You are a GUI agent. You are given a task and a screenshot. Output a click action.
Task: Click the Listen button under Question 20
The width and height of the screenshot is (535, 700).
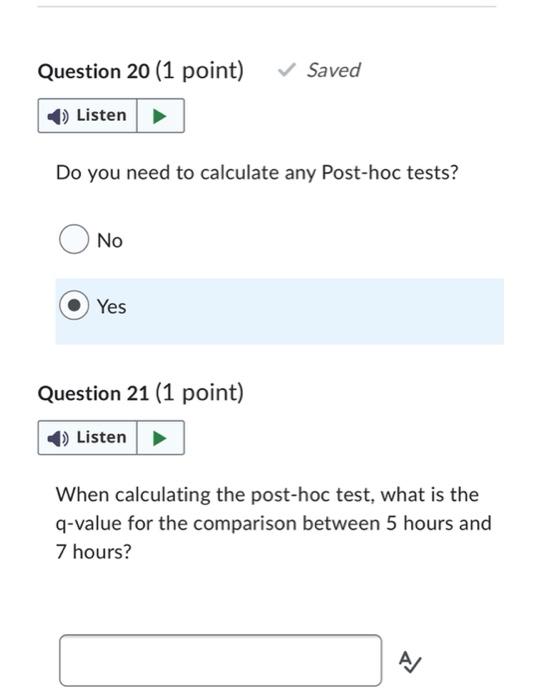[x=88, y=116]
